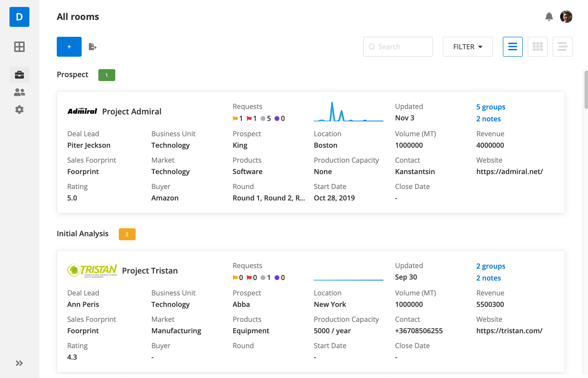588x378 pixels.
Task: Click the notification bell icon
Action: pyautogui.click(x=549, y=17)
